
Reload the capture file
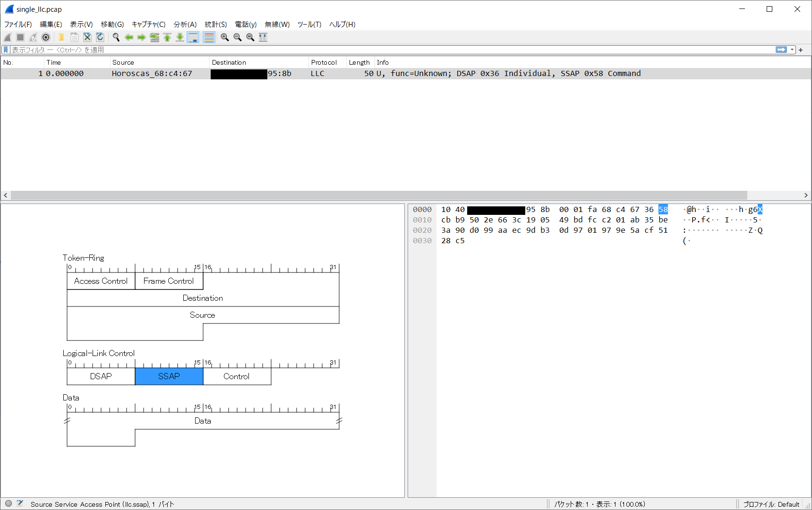(100, 37)
